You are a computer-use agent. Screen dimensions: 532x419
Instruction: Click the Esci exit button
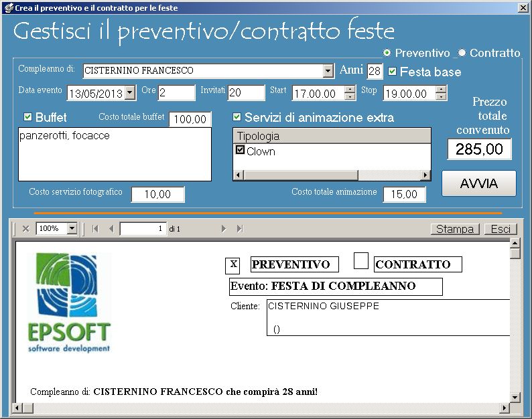tap(501, 229)
